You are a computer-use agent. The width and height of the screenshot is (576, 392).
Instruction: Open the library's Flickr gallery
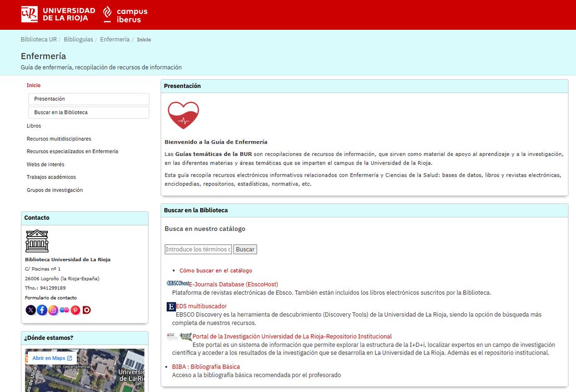point(64,310)
